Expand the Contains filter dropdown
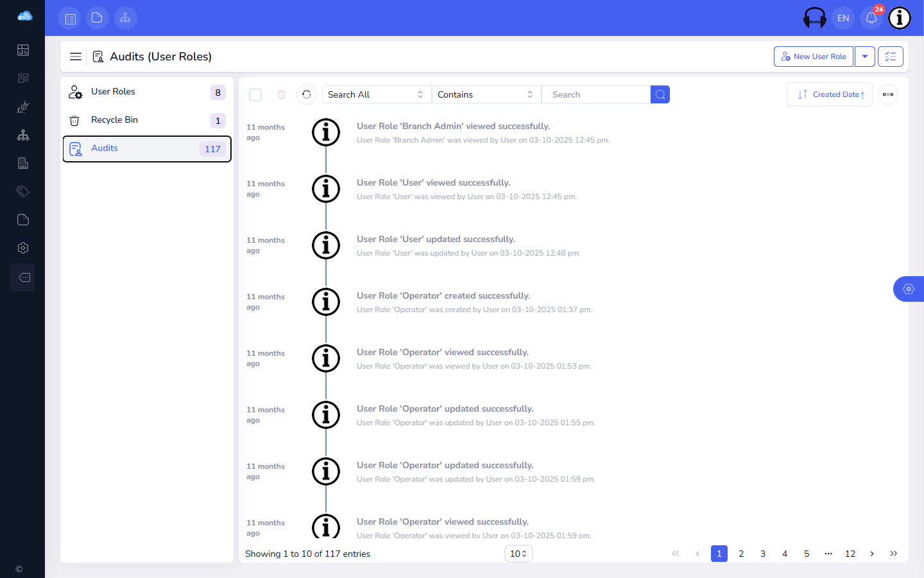Viewport: 924px width, 578px height. [486, 94]
